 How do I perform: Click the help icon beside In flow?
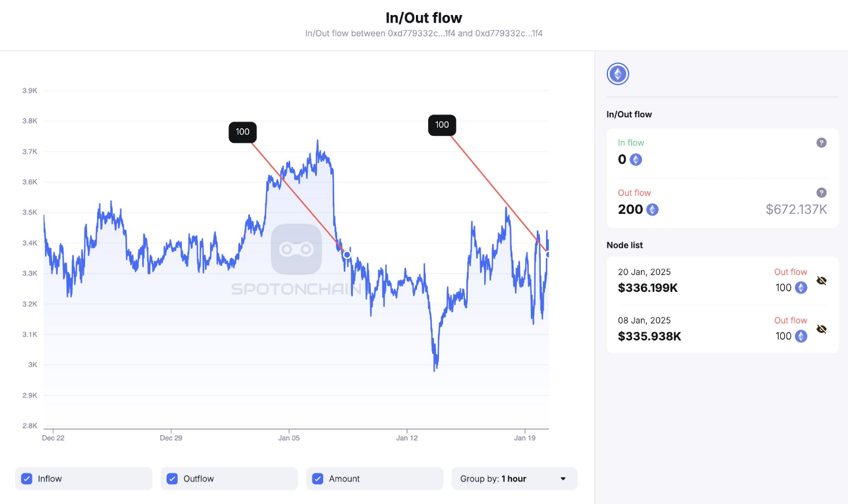(x=821, y=143)
